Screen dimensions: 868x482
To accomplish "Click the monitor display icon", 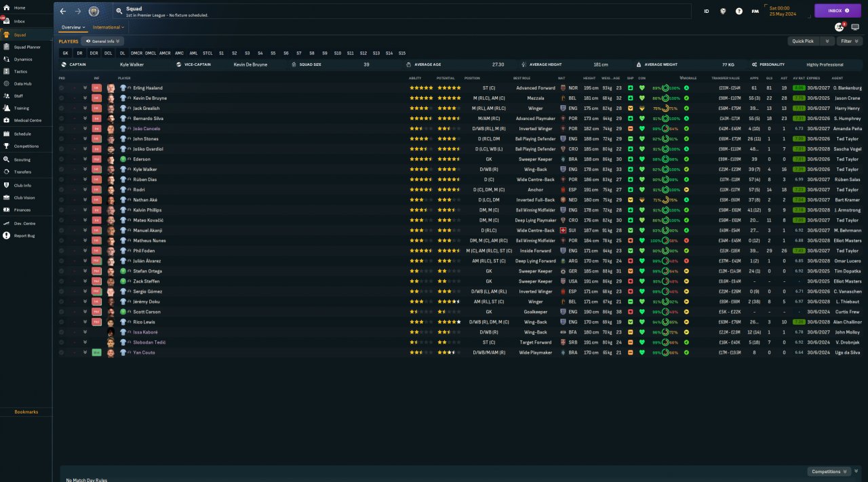I will tap(855, 27).
